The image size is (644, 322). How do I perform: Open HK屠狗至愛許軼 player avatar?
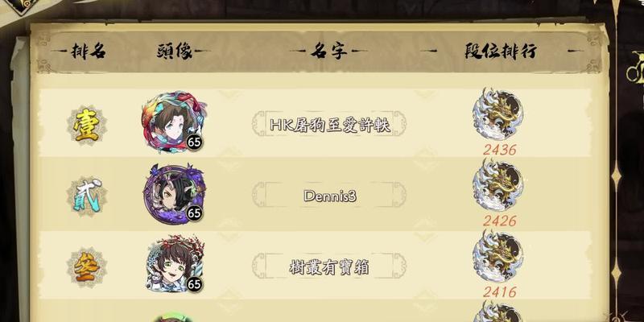(x=174, y=122)
